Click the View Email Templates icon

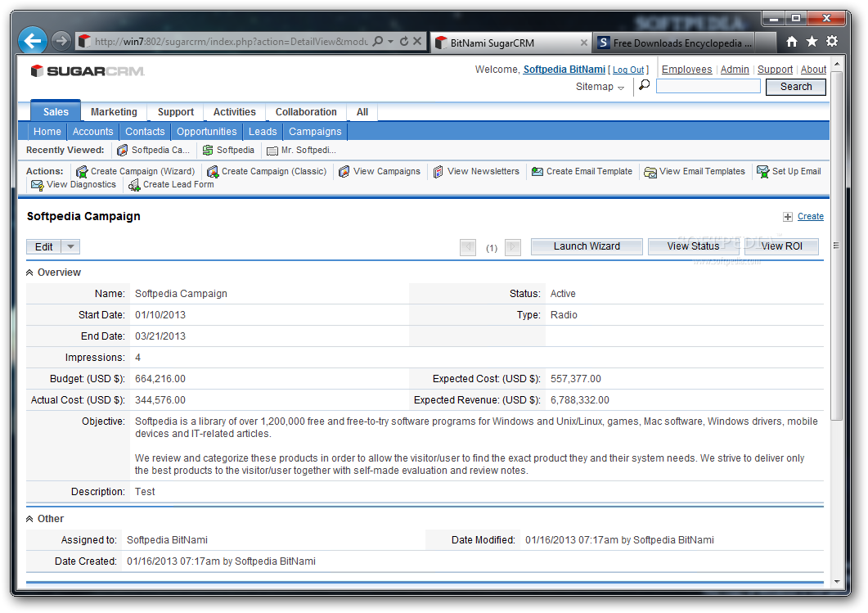(x=650, y=172)
